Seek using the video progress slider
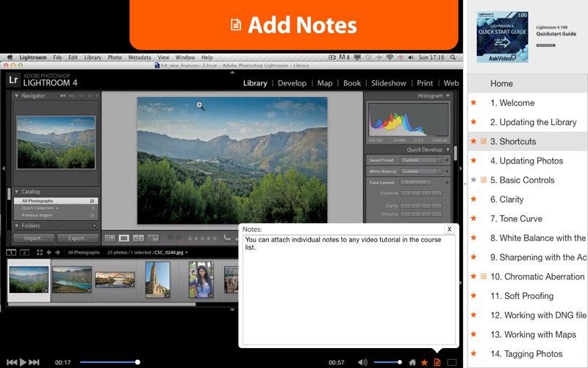 point(109,362)
